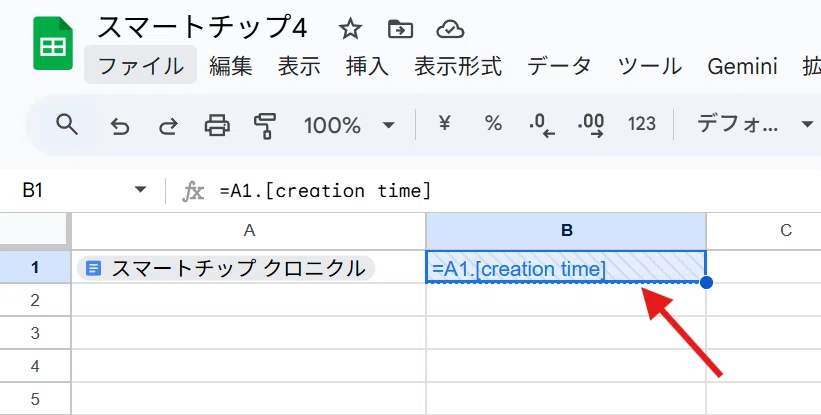
Task: Redo the last action
Action: click(168, 126)
